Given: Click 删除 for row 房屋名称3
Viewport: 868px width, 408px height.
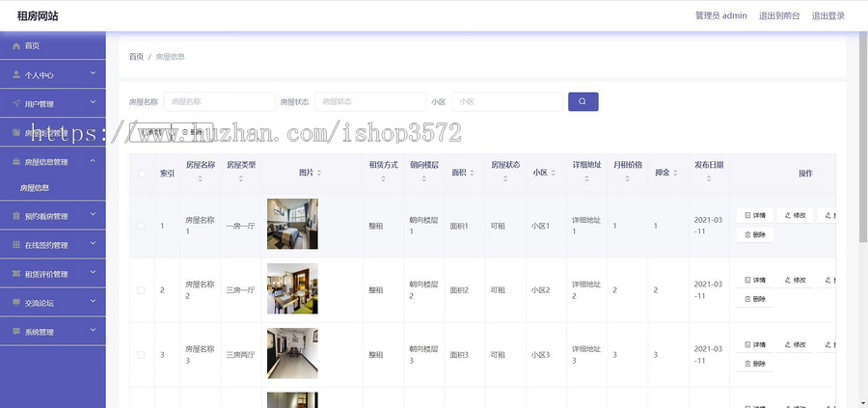Looking at the screenshot, I should click(x=755, y=364).
